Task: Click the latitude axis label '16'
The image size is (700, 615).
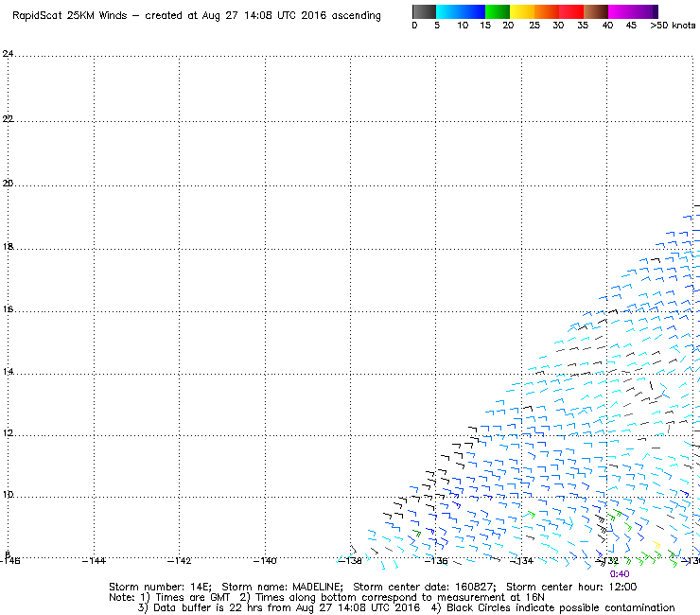Action: click(x=8, y=309)
